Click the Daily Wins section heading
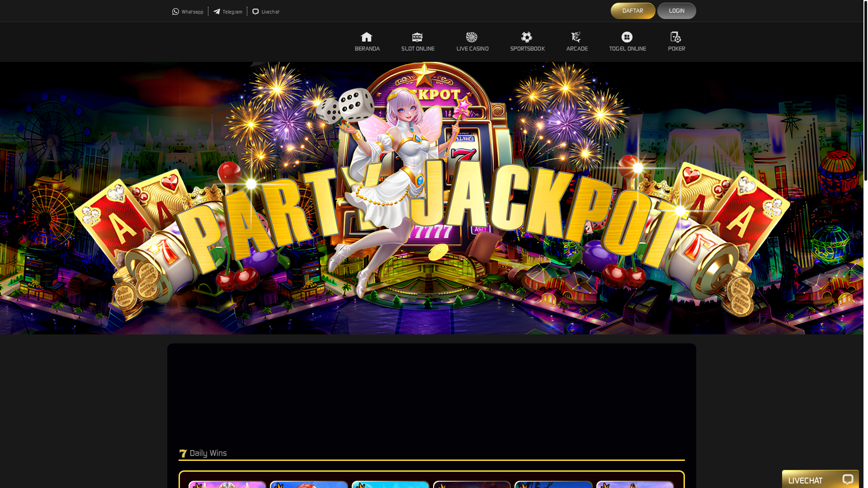868x488 pixels. pyautogui.click(x=208, y=453)
